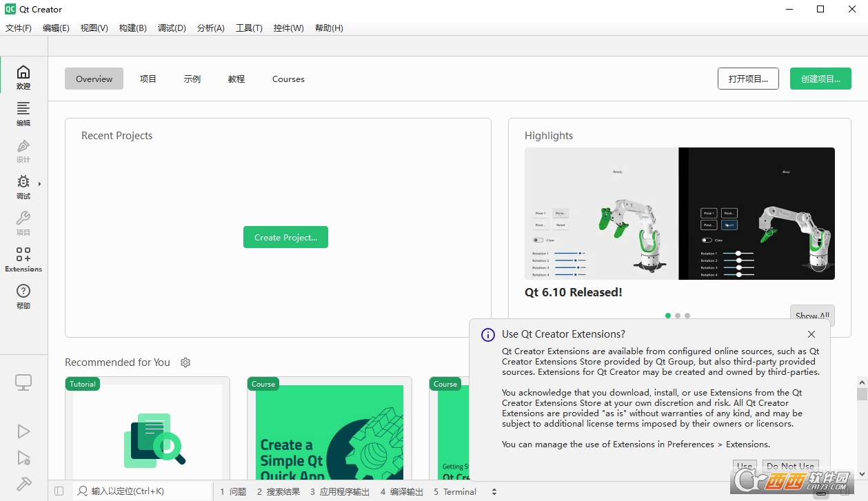868x501 pixels.
Task: Open the Tutorial recommended card
Action: coord(148,428)
